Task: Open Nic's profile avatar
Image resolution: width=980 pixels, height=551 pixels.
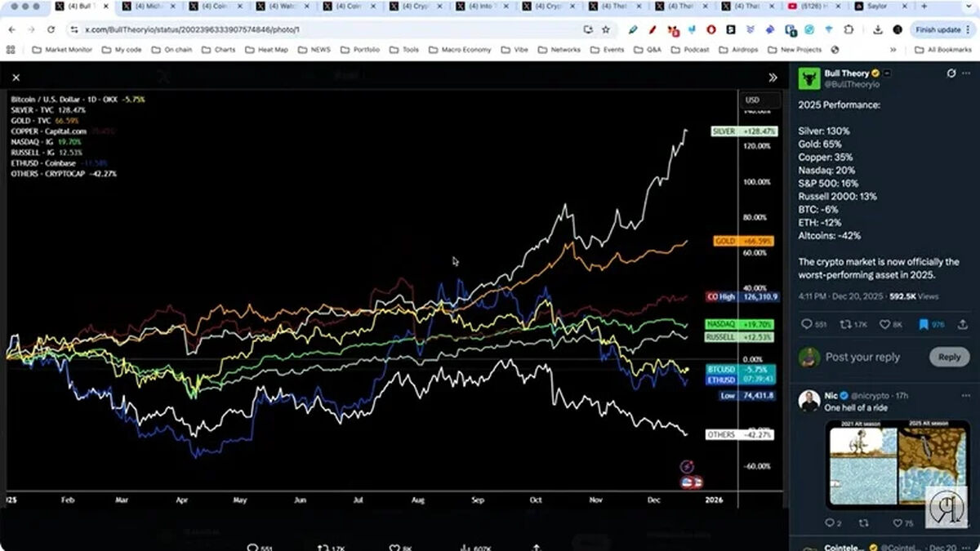Action: click(809, 401)
